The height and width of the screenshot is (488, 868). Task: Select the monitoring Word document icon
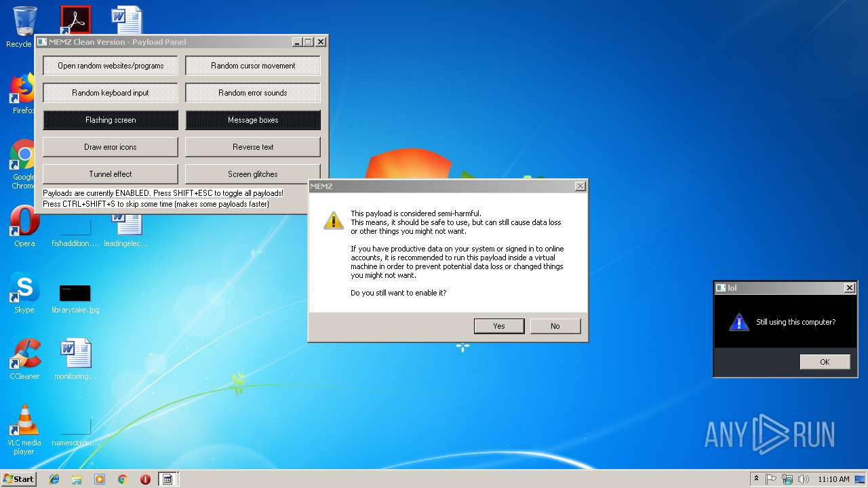(75, 359)
